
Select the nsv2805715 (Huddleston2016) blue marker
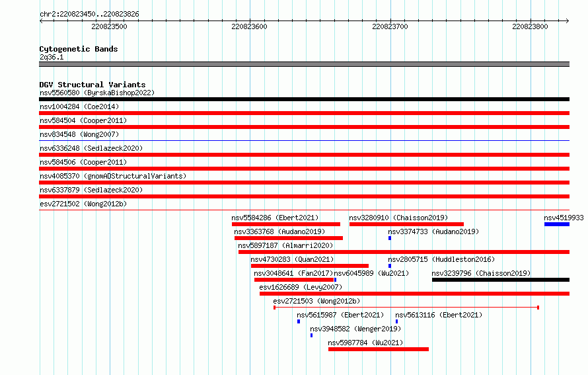point(390,266)
